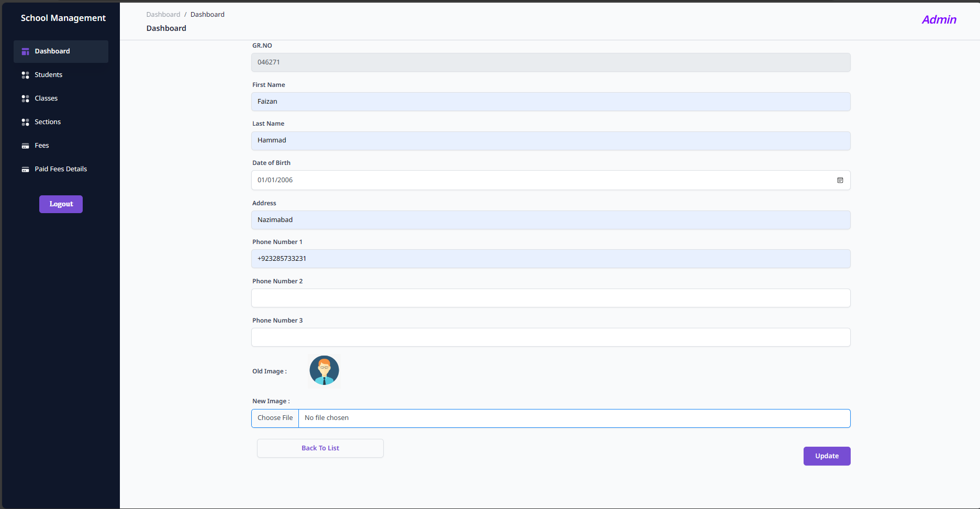This screenshot has height=509, width=980.
Task: Open the Date of Birth calendar picker
Action: coord(840,180)
